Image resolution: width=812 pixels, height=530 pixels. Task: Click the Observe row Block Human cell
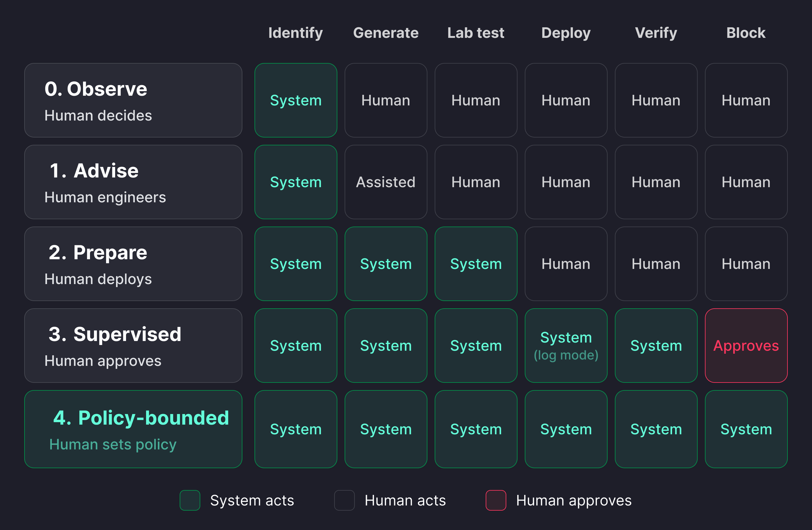tap(746, 100)
